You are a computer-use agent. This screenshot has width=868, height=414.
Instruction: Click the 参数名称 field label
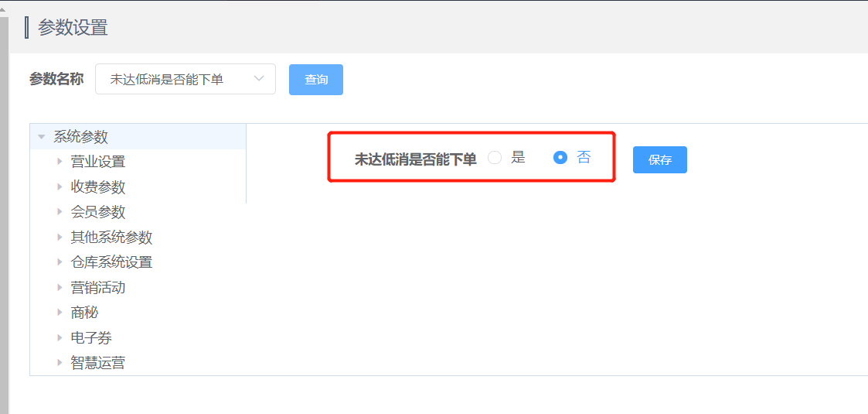tap(56, 79)
